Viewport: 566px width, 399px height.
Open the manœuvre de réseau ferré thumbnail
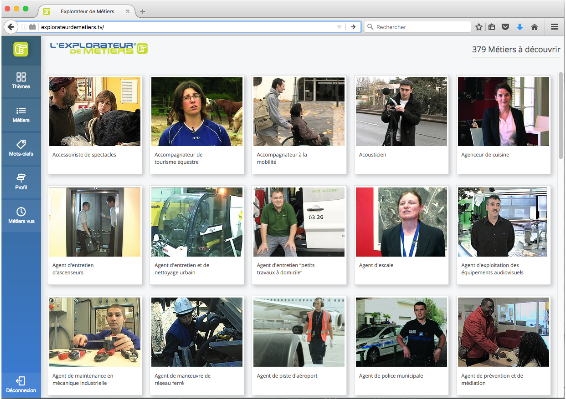click(x=197, y=332)
